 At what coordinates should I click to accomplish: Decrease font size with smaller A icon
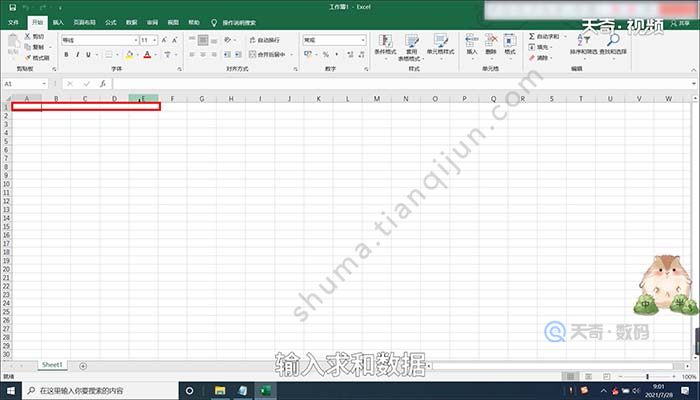coord(175,40)
